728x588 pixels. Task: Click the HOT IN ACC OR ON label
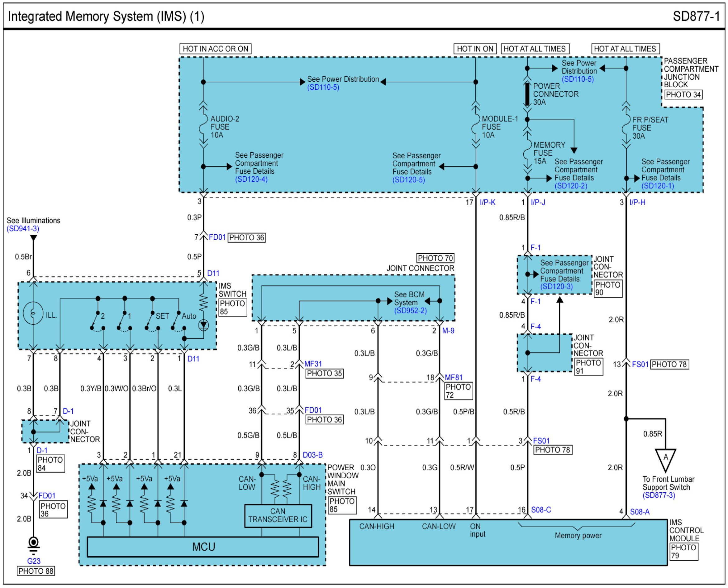coord(215,49)
